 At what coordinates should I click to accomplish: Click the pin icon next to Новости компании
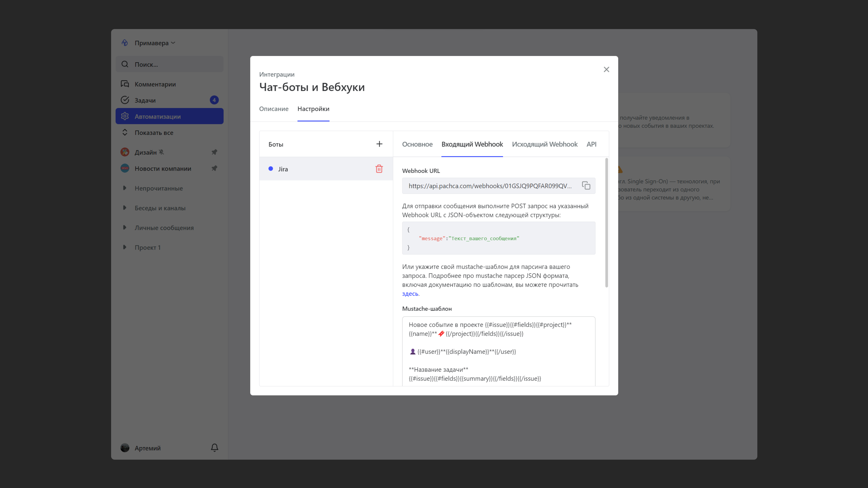(x=214, y=168)
